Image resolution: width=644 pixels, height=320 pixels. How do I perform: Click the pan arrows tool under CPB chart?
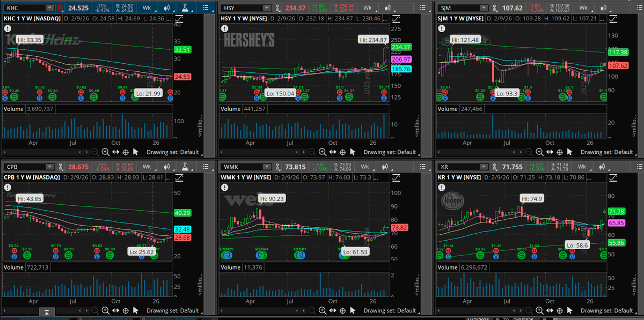tap(116, 310)
